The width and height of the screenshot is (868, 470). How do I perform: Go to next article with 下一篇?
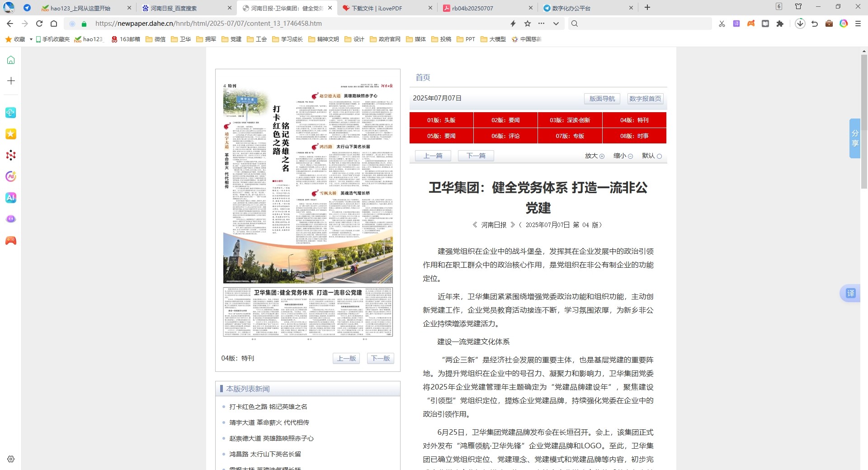pos(476,156)
